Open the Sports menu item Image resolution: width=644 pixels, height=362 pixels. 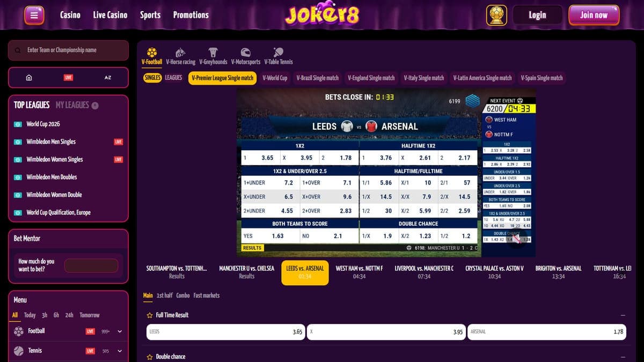(x=150, y=15)
